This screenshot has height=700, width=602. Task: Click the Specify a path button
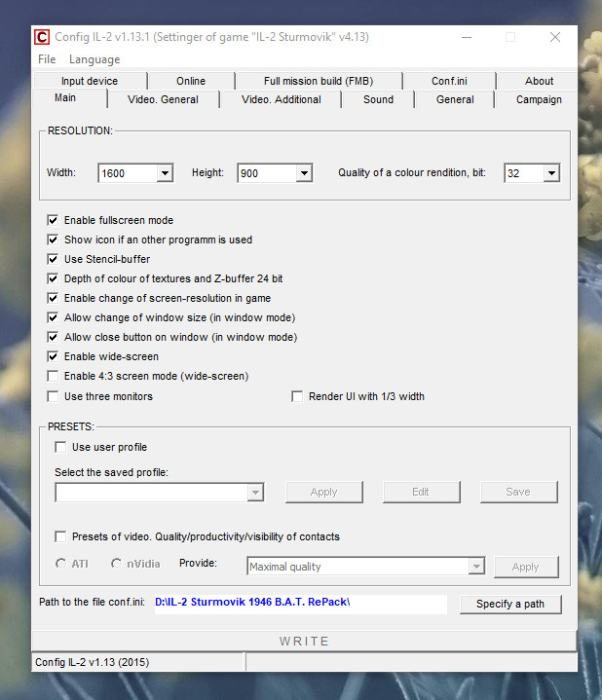click(x=510, y=604)
